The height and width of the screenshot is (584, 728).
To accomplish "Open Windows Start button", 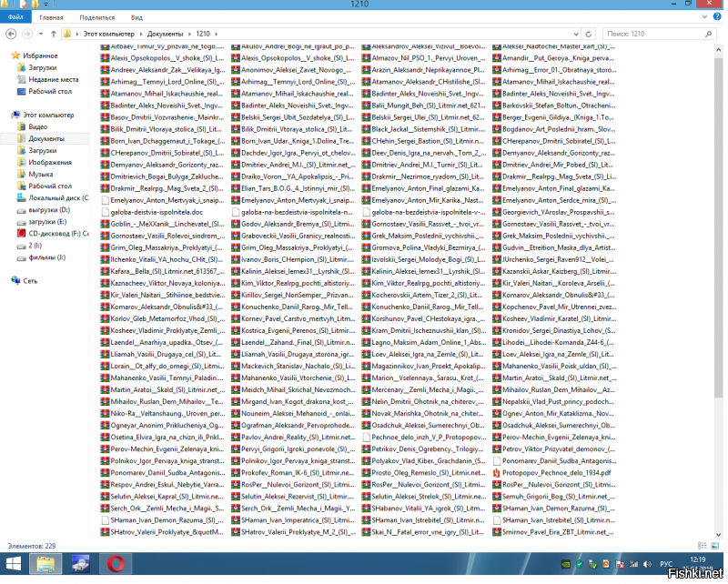I will tap(13, 564).
